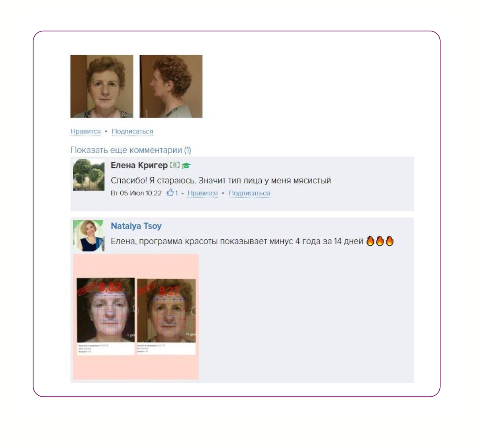
Task: Click the thumbs-up like icon
Action: tap(170, 193)
